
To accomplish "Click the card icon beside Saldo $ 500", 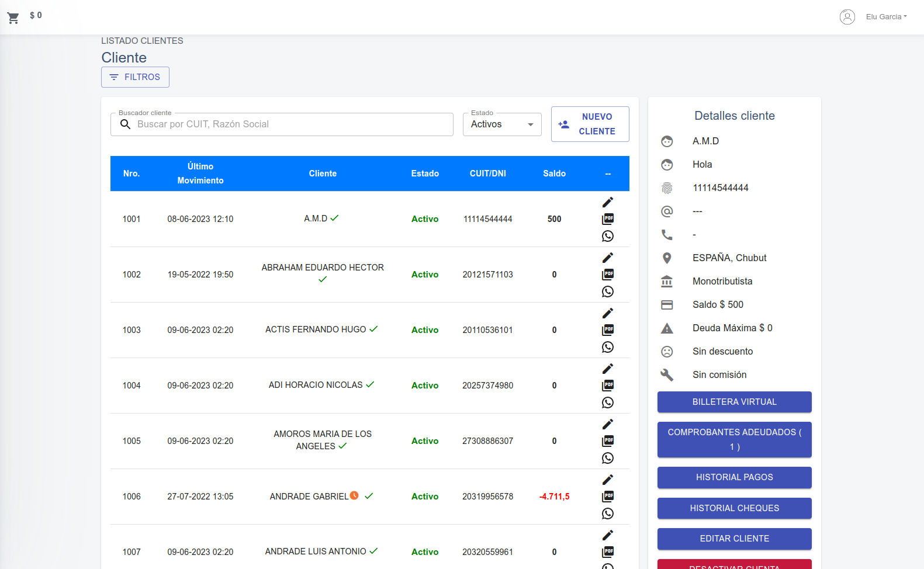I will (x=667, y=305).
